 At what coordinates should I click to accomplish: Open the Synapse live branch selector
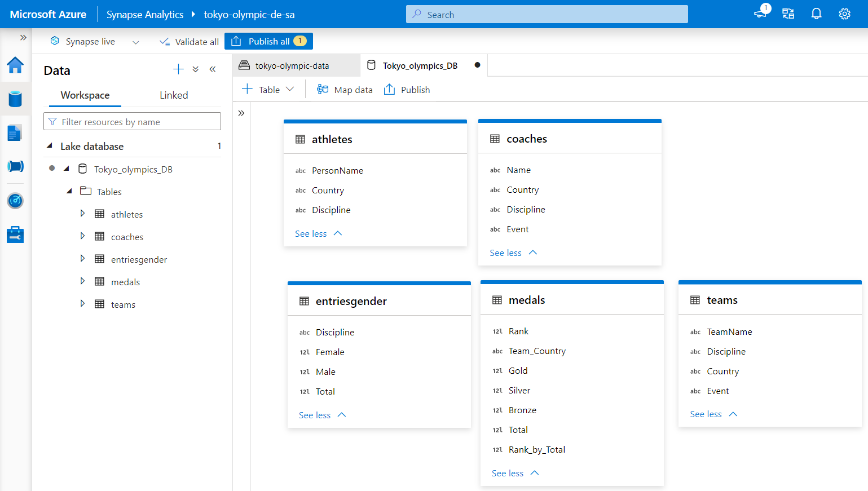click(x=135, y=41)
